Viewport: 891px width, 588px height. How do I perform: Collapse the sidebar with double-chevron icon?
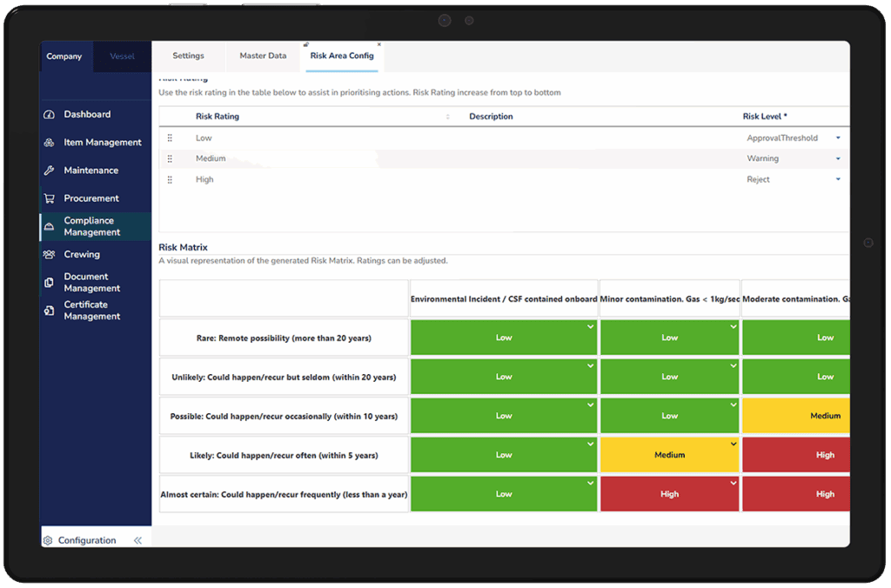pos(137,540)
